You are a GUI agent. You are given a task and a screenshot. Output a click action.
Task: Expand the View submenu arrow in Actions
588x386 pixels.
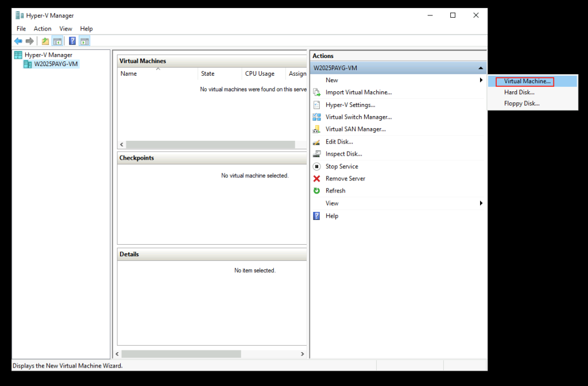pos(481,203)
